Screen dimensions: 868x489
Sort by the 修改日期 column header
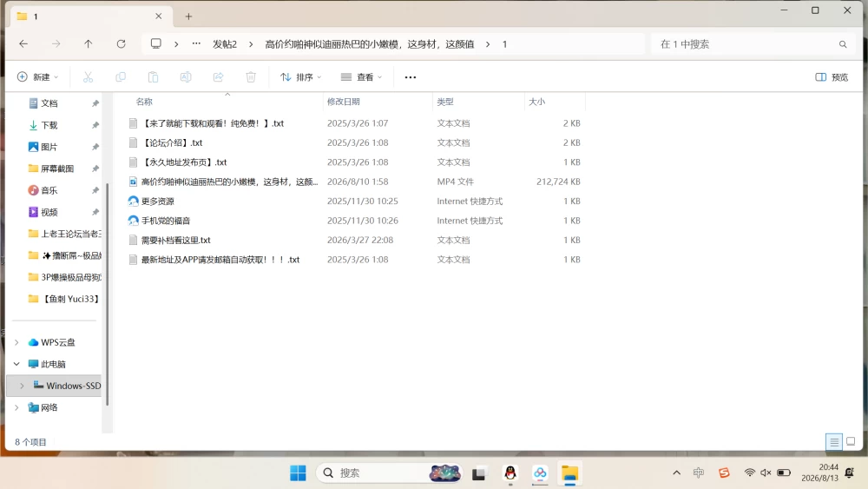[343, 102]
